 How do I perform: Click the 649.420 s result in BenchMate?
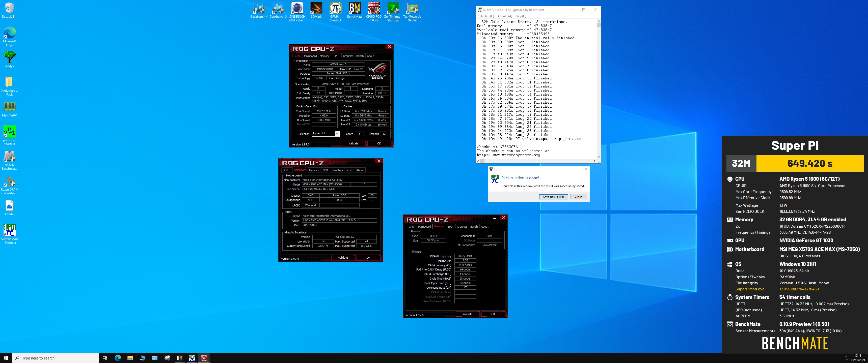(x=810, y=164)
